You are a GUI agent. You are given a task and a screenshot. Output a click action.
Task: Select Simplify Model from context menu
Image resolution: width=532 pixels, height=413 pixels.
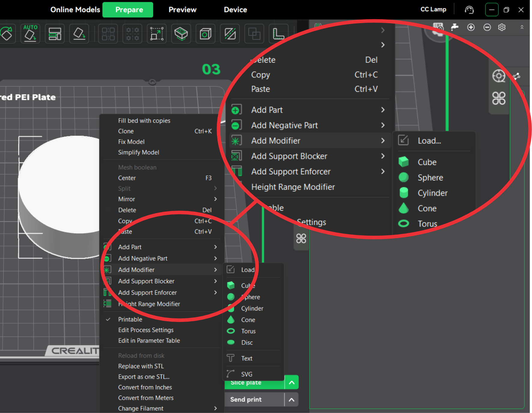[x=138, y=152]
